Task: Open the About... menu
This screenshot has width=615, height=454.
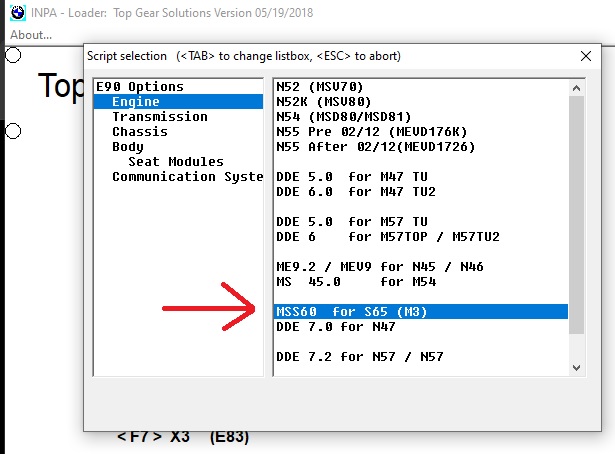Action: pyautogui.click(x=31, y=35)
